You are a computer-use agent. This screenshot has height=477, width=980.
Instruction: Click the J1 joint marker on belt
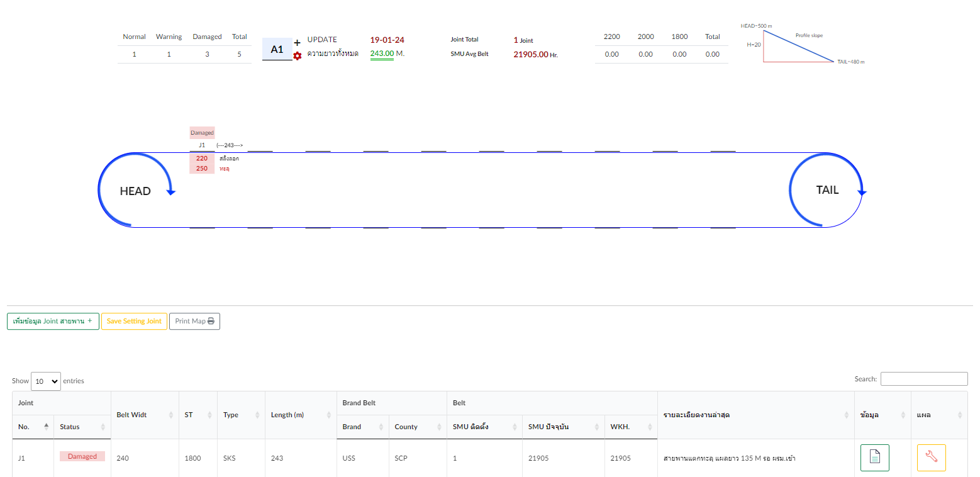[201, 145]
